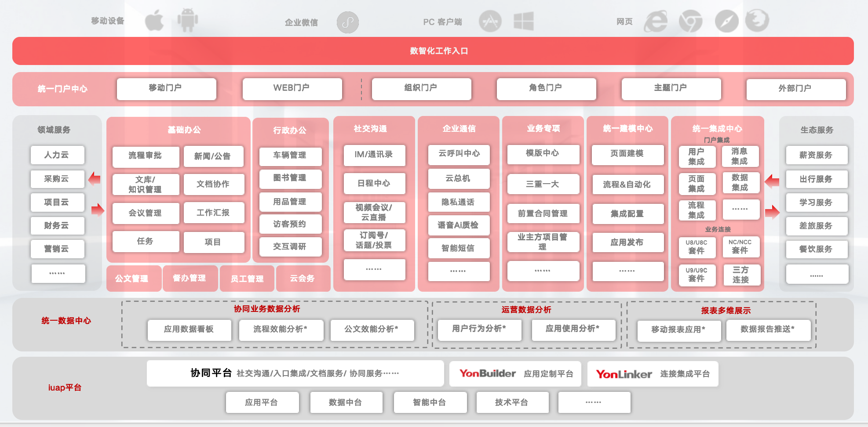Click the App Store icon under PC 客户端
868x427 pixels.
[490, 21]
